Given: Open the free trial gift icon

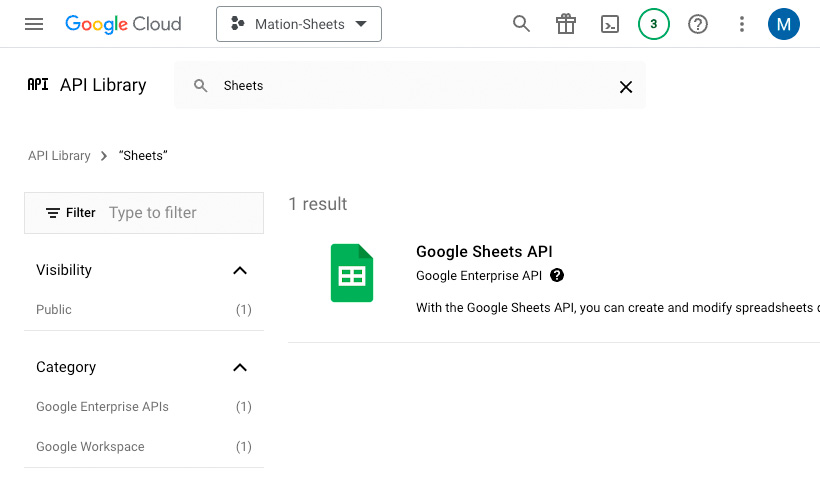Looking at the screenshot, I should click(x=565, y=24).
